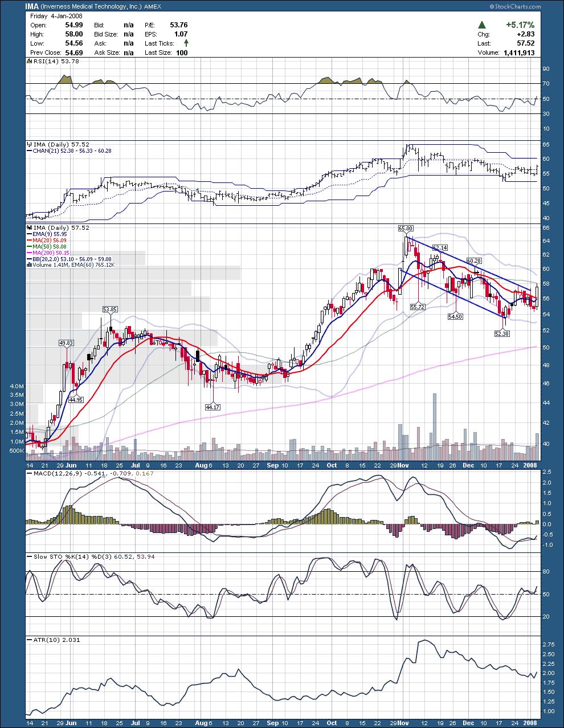Click the 55.72 low price annotation
This screenshot has width=564, height=728.
tap(418, 307)
